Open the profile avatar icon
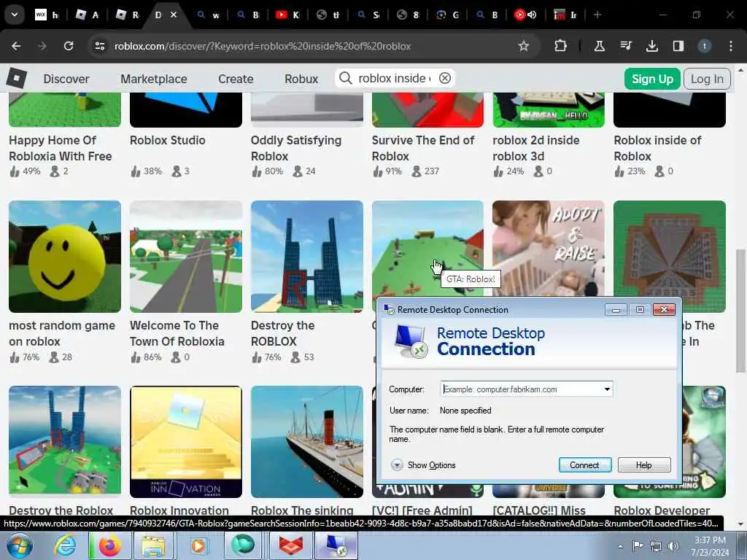The width and height of the screenshot is (747, 560). (704, 46)
